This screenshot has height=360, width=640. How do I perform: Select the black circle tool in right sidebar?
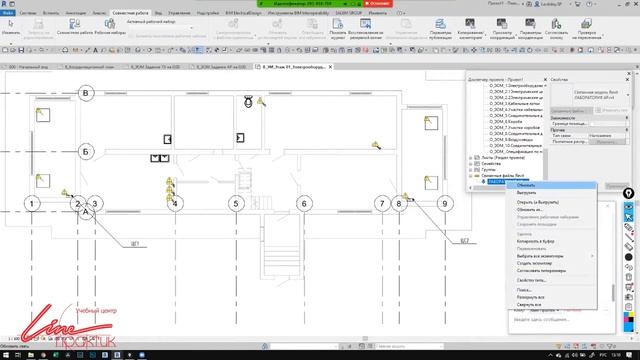click(x=629, y=257)
